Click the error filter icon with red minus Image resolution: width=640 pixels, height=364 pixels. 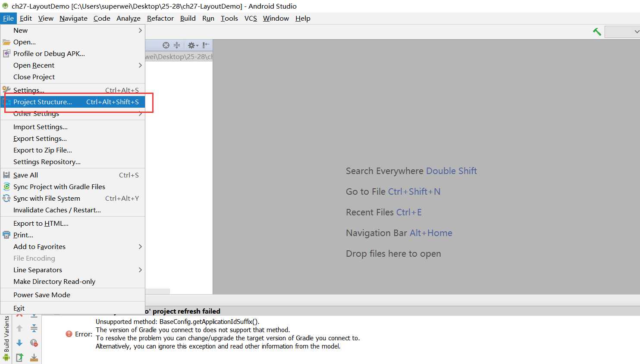pos(34,343)
